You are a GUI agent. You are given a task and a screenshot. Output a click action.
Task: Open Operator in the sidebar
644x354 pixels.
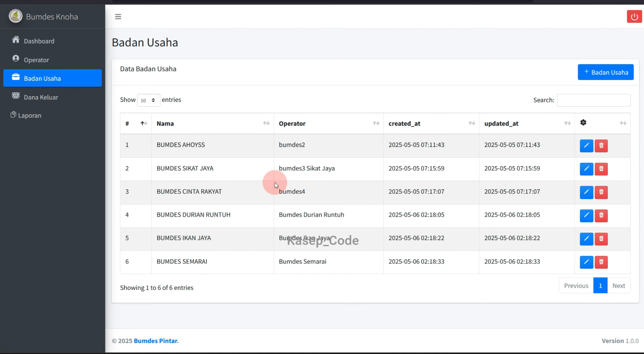52,60
